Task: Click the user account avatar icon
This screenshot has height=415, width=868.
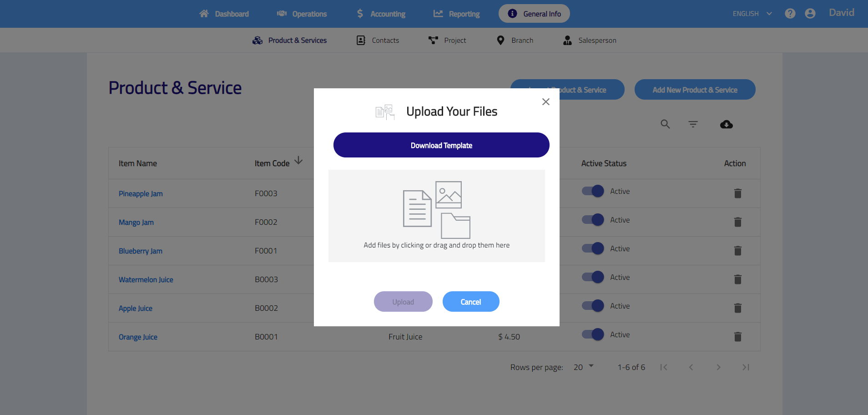Action: click(810, 14)
